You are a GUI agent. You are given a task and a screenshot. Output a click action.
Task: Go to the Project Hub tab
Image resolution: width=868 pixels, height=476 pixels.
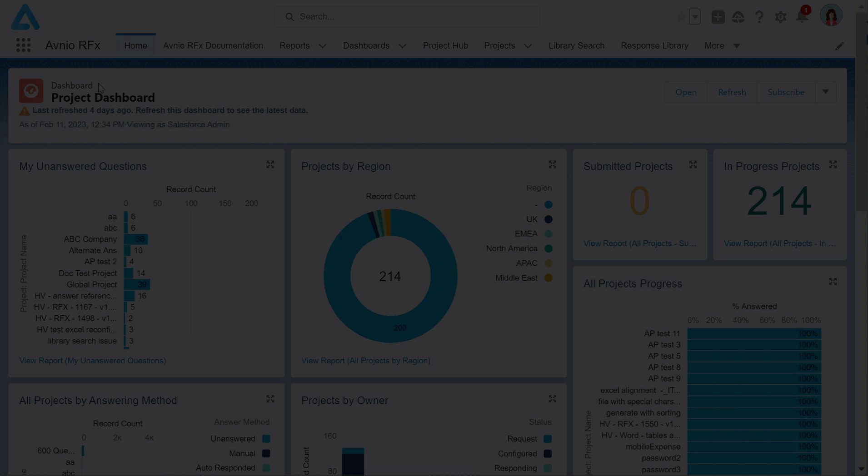pyautogui.click(x=445, y=46)
